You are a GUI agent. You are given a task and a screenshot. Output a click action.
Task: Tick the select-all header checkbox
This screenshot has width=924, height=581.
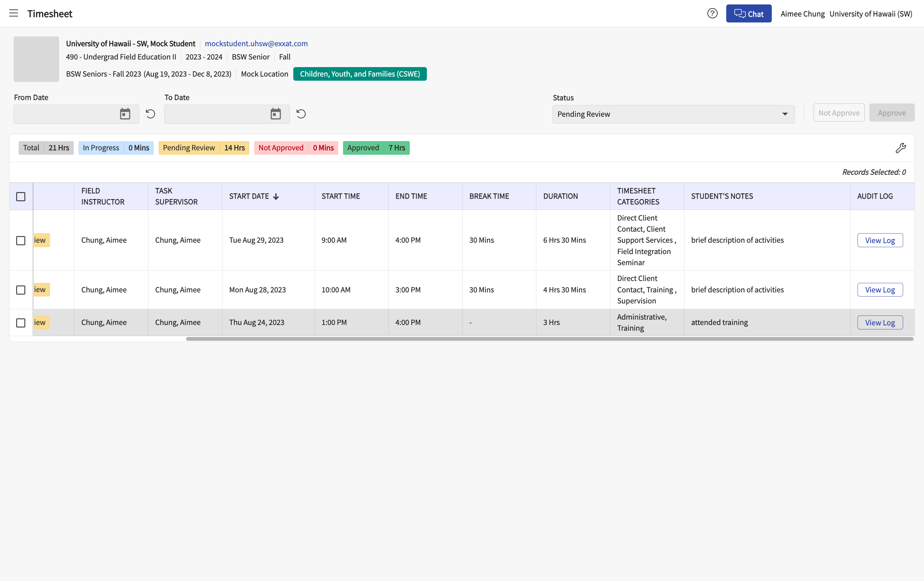(x=21, y=197)
